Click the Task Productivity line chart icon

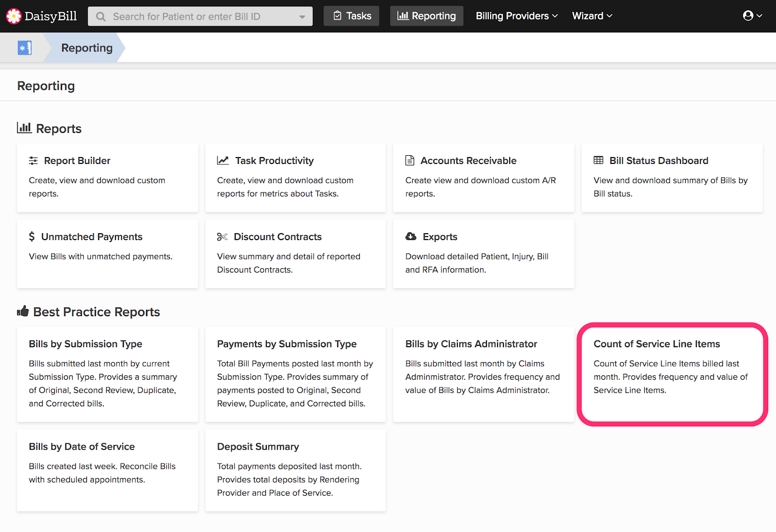(223, 161)
